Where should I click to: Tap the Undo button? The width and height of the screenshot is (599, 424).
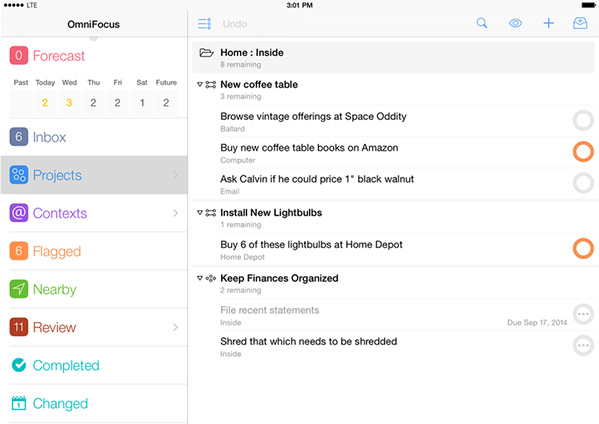(235, 24)
